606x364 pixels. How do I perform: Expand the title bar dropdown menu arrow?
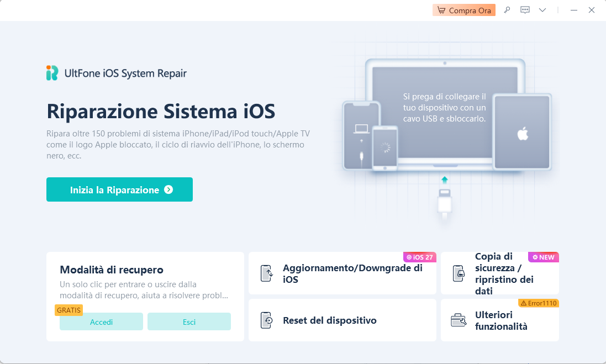pyautogui.click(x=542, y=10)
